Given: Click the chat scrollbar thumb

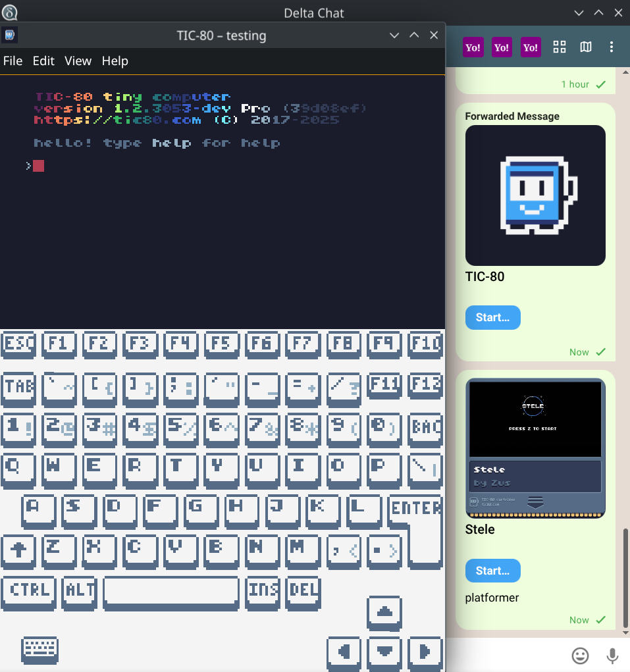Looking at the screenshot, I should 625,578.
